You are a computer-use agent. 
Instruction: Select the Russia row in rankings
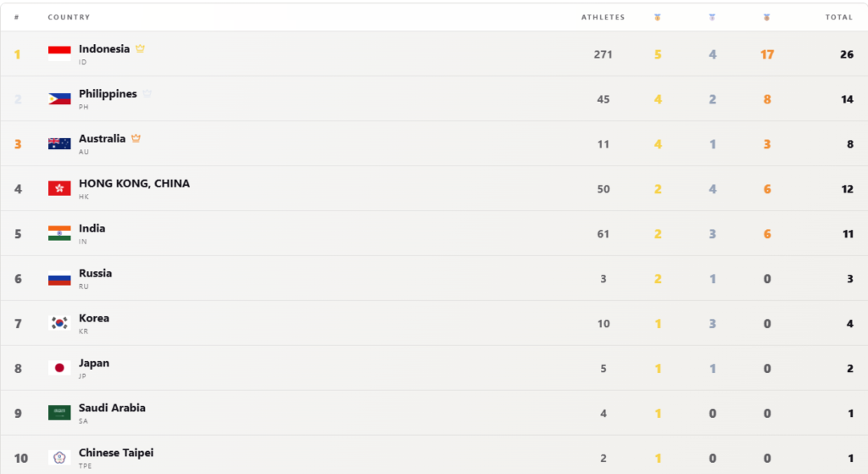(x=434, y=278)
